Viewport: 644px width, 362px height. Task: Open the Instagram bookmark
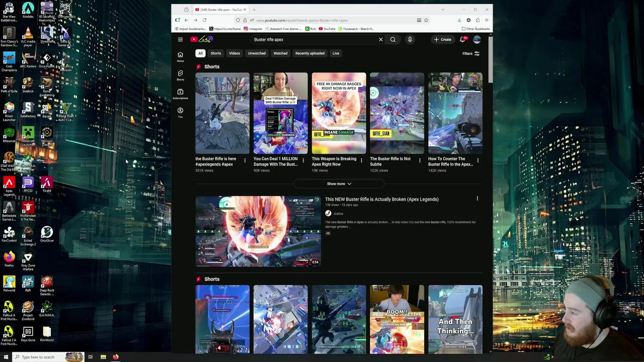[x=253, y=29]
